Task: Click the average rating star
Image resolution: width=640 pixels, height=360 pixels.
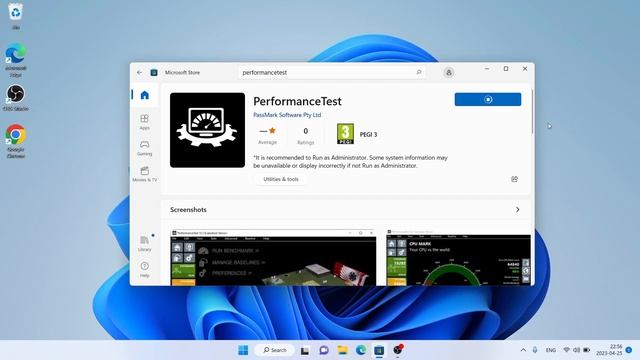Action: point(272,131)
